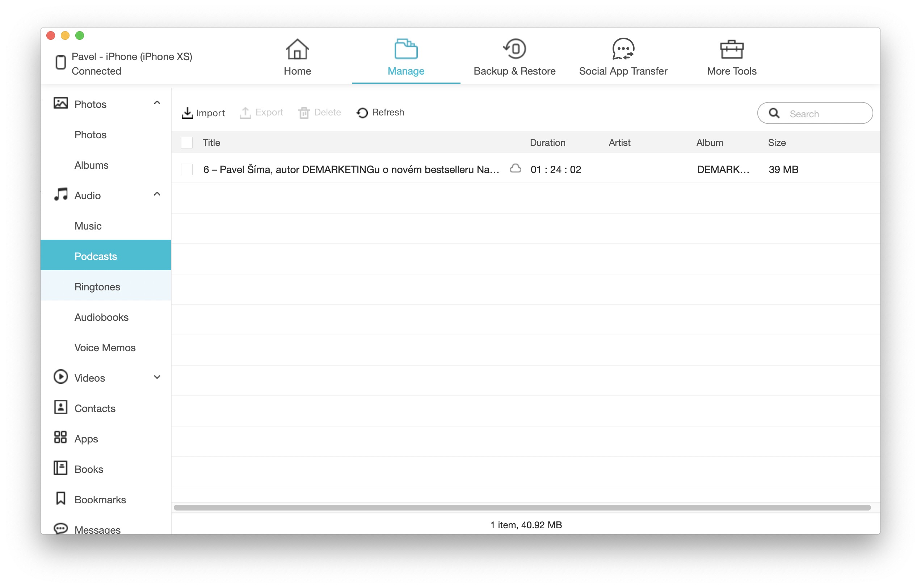921x588 pixels.
Task: Open Apps grid in sidebar
Action: [86, 438]
